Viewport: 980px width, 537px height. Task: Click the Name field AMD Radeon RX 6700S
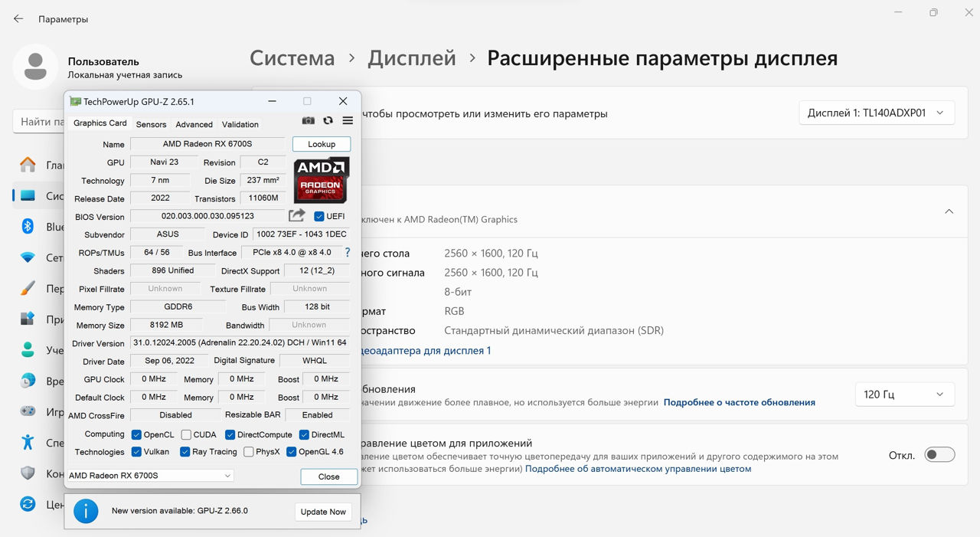pos(207,144)
